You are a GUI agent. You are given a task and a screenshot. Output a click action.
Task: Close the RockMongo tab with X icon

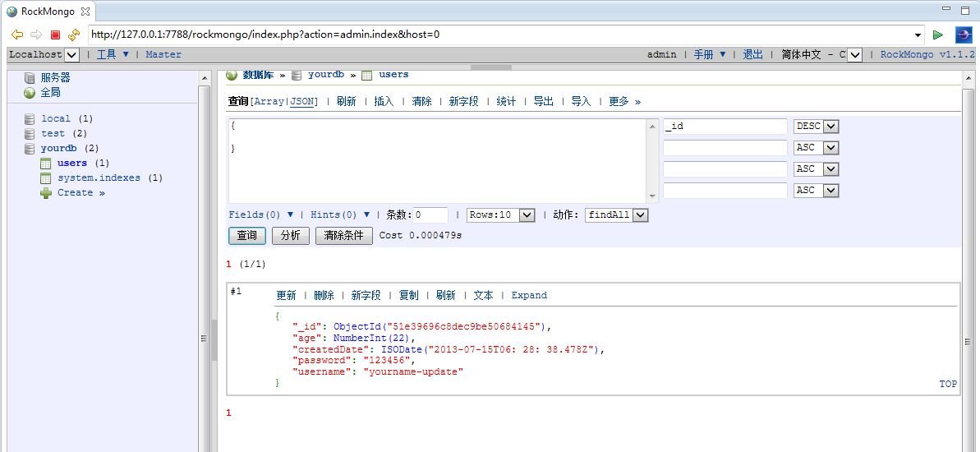85,12
